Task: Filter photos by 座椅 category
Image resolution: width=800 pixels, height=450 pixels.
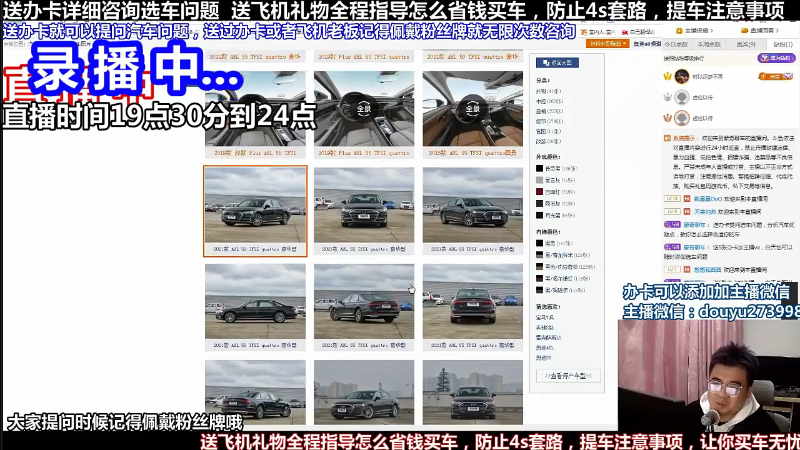Action: (x=549, y=111)
